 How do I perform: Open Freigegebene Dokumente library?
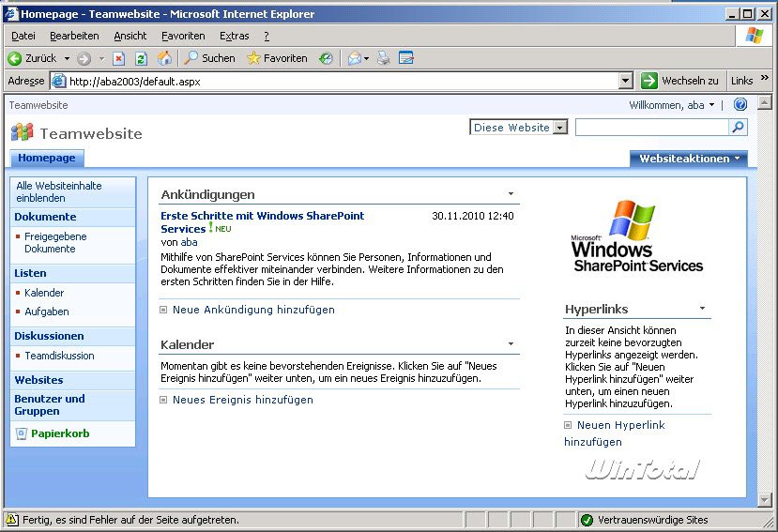pyautogui.click(x=55, y=243)
